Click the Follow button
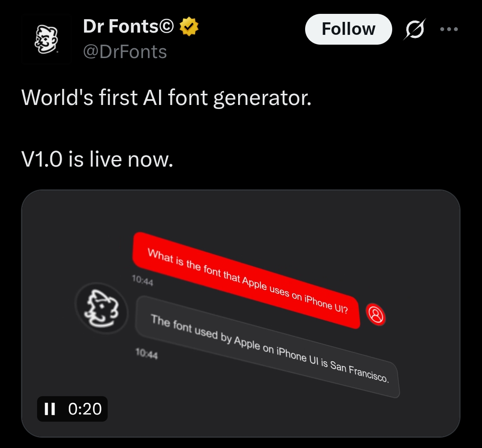The width and height of the screenshot is (482, 448). pos(348,29)
